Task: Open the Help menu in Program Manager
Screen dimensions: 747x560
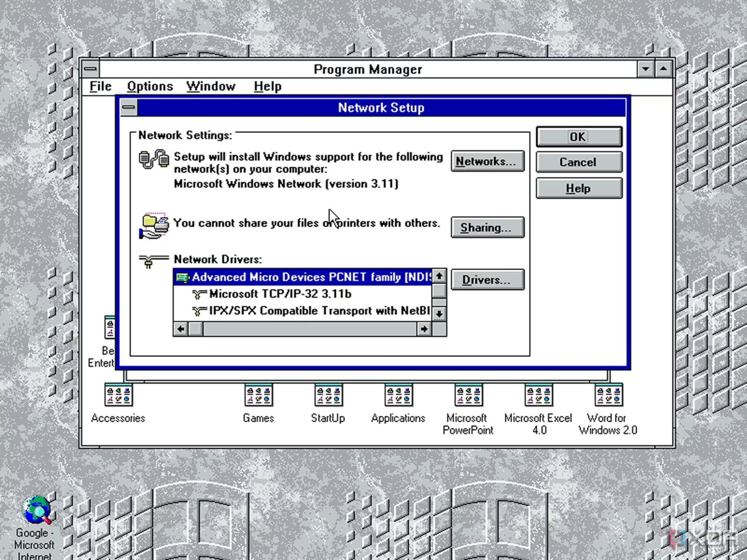Action: click(x=267, y=86)
